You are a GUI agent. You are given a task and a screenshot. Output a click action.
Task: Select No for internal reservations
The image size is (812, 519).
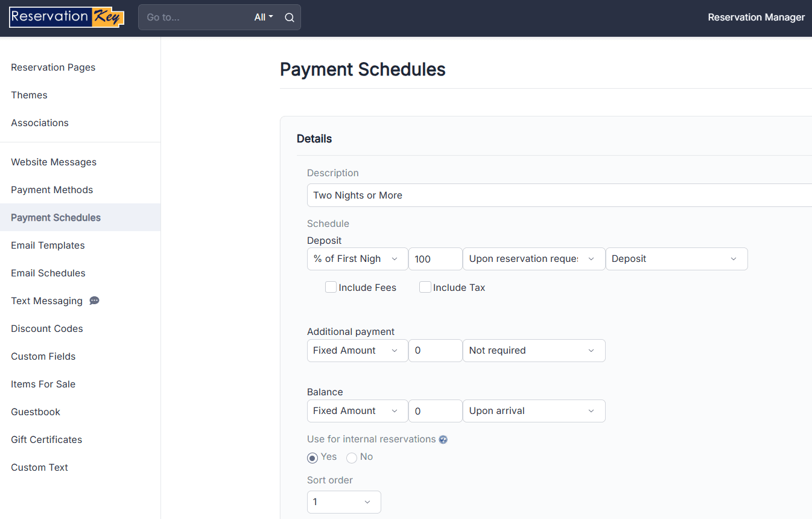point(352,457)
